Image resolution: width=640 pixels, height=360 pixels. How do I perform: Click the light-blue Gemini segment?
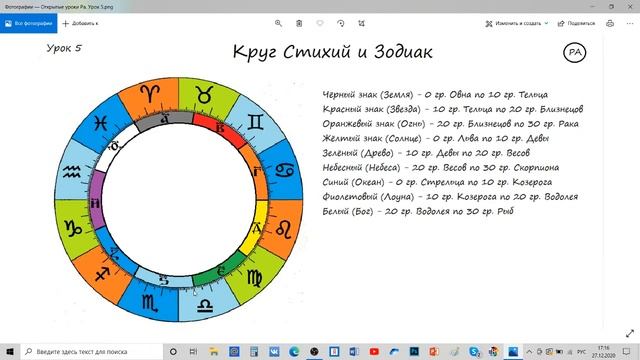(x=256, y=122)
